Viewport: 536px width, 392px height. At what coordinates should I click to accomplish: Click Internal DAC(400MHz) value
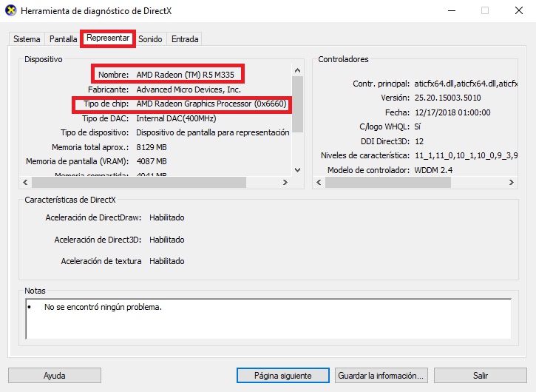[x=176, y=118]
